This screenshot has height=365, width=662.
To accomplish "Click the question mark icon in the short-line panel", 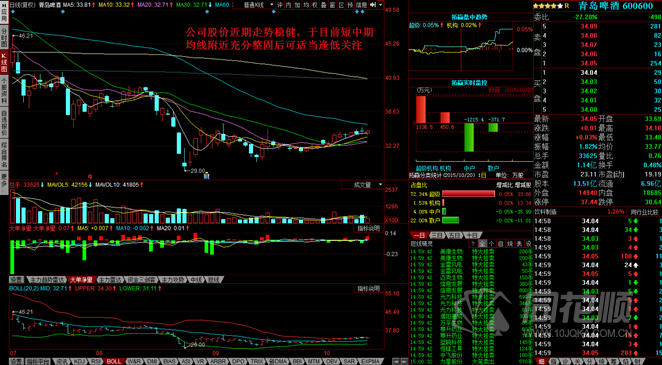I will coord(473,243).
